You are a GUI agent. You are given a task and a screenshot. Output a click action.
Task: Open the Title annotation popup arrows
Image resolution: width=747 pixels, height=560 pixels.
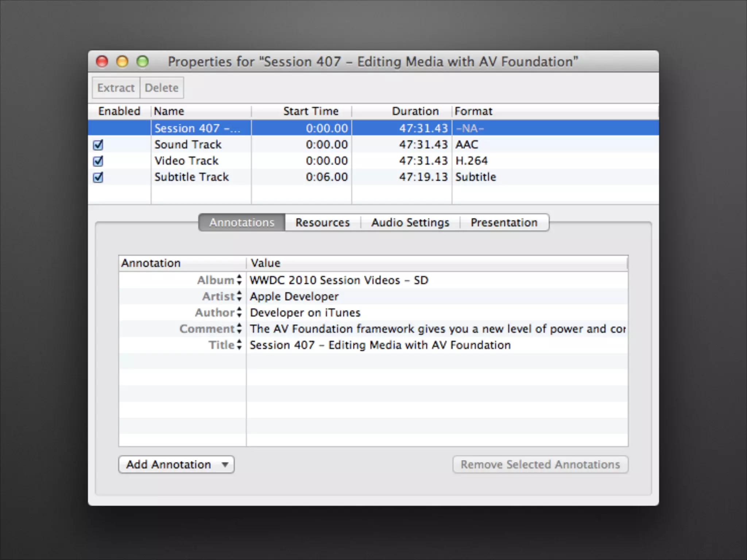click(239, 345)
